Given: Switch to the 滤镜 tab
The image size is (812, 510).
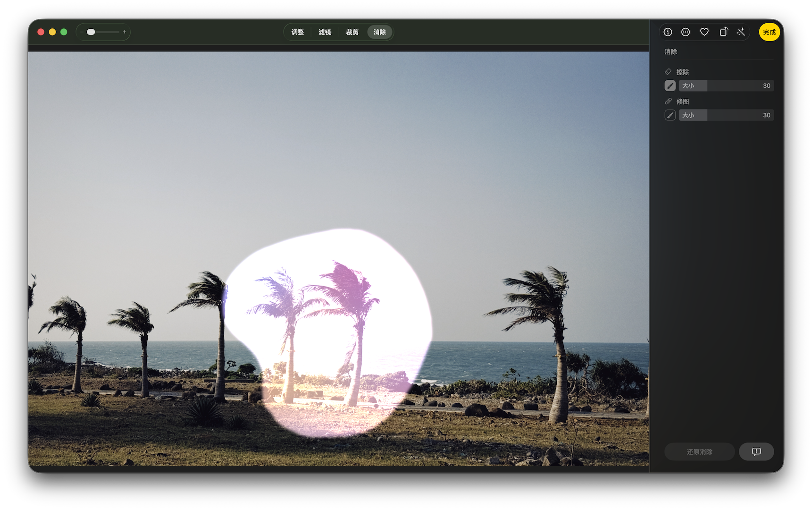Looking at the screenshot, I should tap(325, 32).
